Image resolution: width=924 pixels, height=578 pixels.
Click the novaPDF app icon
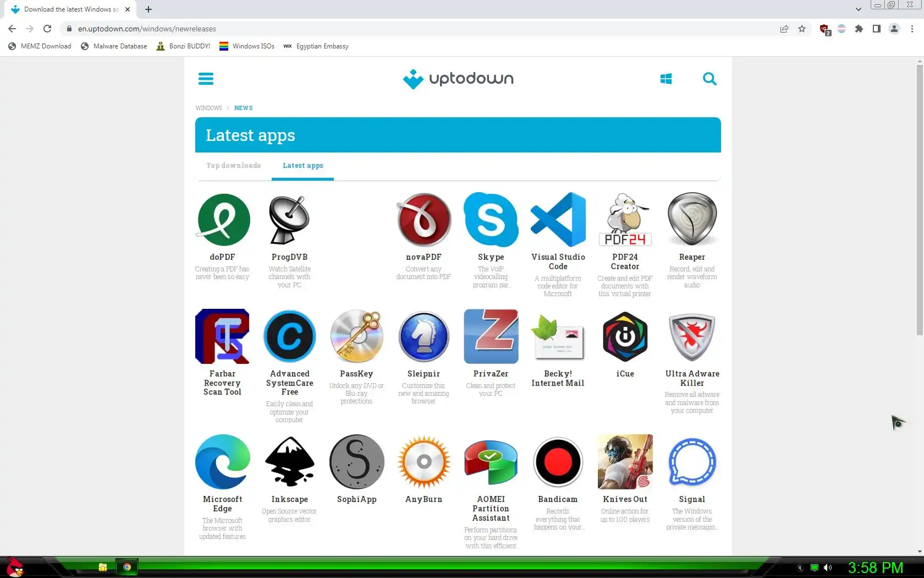[x=424, y=220]
